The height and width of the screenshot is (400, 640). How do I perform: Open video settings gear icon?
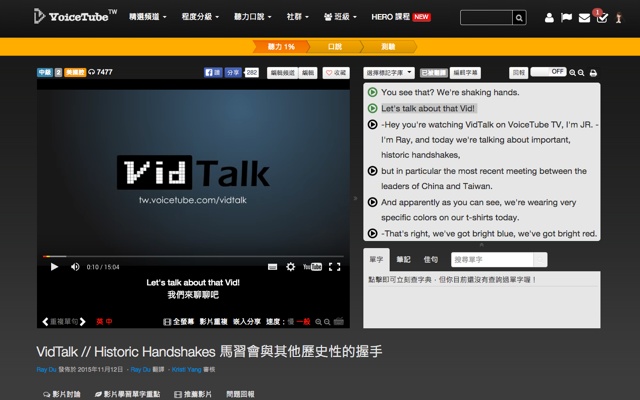291,267
